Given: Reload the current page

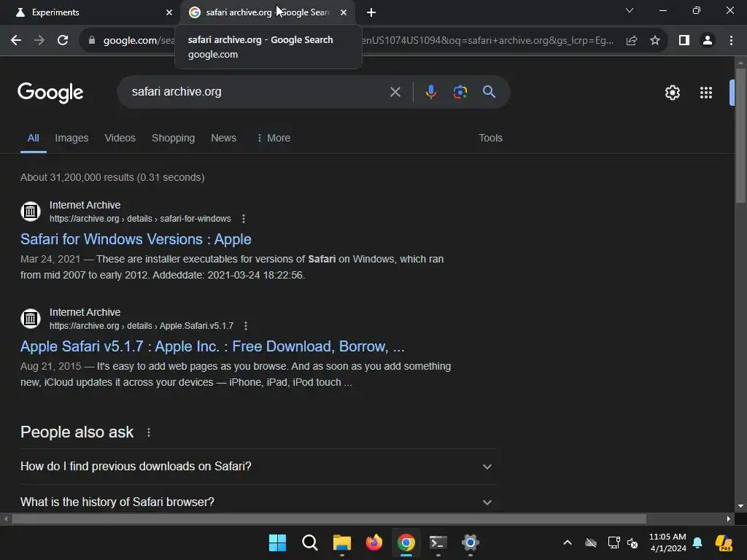Looking at the screenshot, I should tap(63, 41).
